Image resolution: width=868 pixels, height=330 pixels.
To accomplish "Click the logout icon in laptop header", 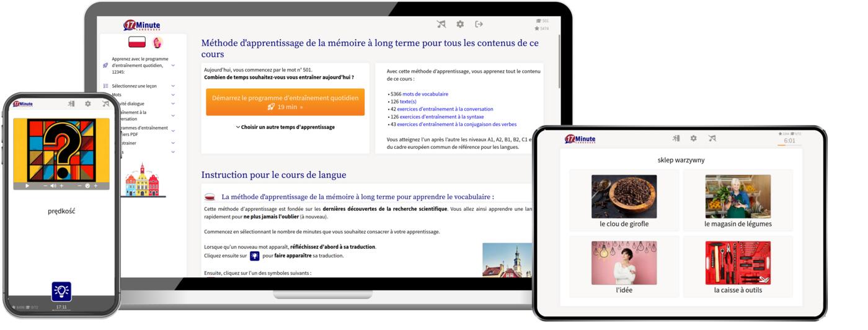I will coord(479,24).
